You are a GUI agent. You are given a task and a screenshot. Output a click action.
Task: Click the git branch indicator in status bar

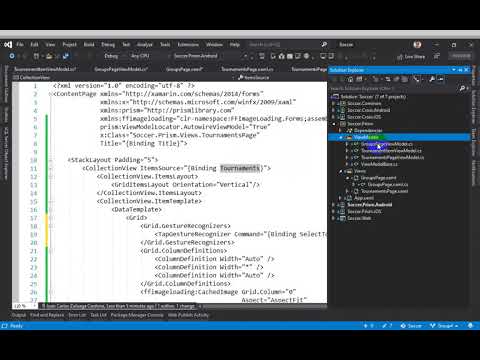pos(444,326)
